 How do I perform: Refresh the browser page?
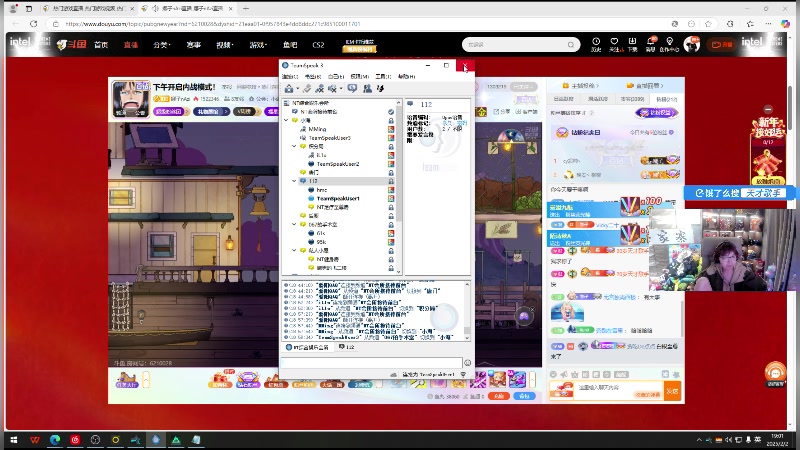pyautogui.click(x=34, y=23)
